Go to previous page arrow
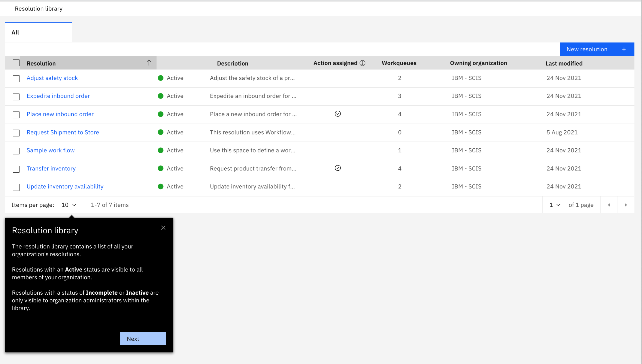 609,205
